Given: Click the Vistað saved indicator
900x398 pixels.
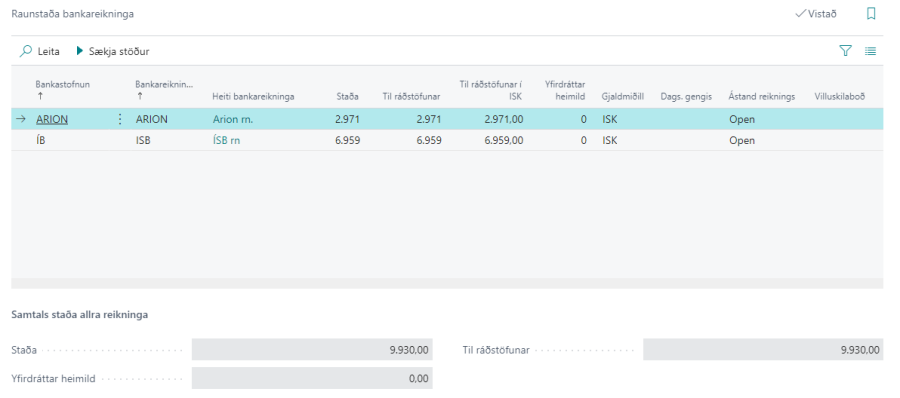Looking at the screenshot, I should [x=816, y=14].
